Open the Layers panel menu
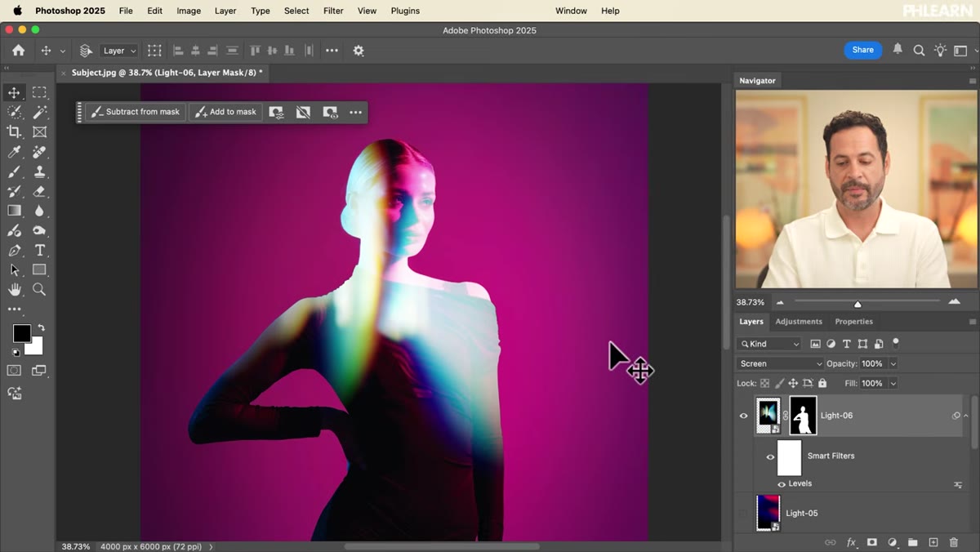This screenshot has width=980, height=552. tap(972, 322)
